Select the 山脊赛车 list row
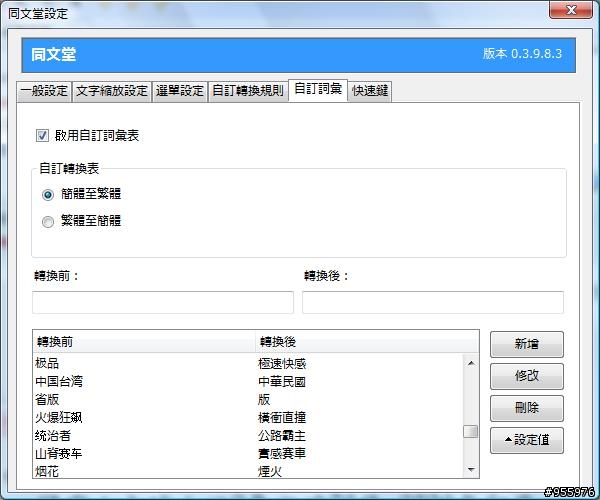The height and width of the screenshot is (500, 600). [x=249, y=454]
